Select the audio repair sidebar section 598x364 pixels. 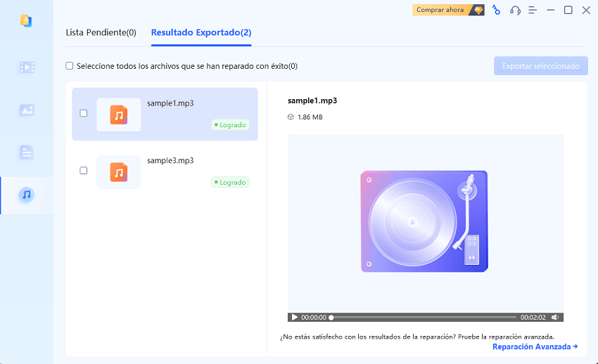27,195
